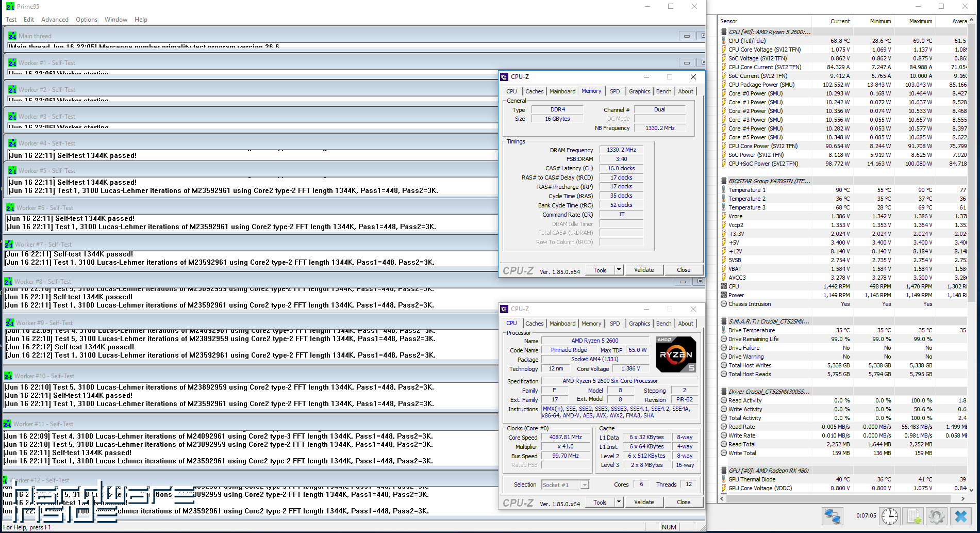The image size is (980, 533).
Task: Click the Ryzen 5 logo in CPU-Z
Action: tap(676, 354)
